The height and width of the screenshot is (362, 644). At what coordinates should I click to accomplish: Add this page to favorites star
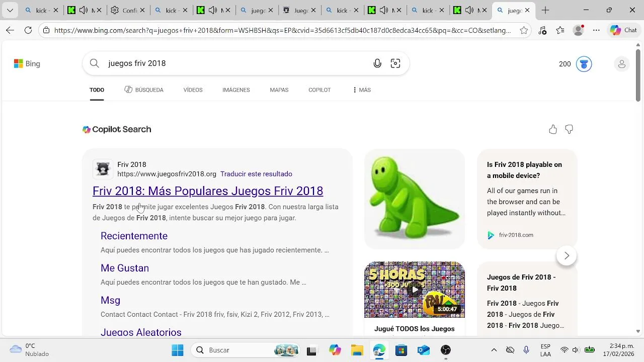click(x=524, y=30)
